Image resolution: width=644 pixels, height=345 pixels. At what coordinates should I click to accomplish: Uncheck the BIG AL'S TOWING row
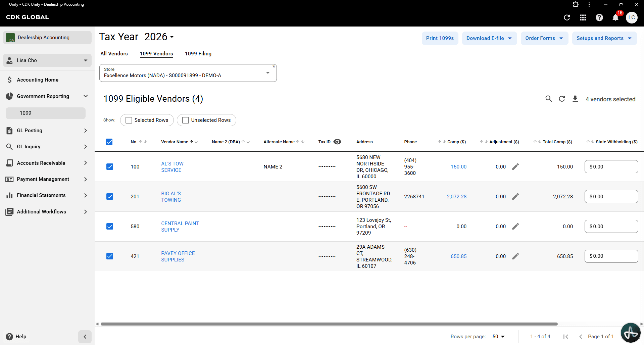coord(110,196)
